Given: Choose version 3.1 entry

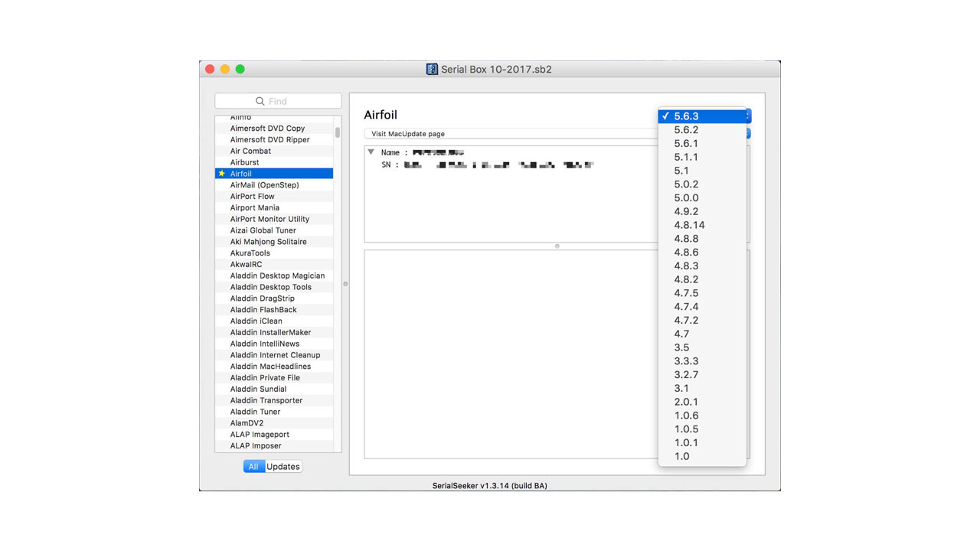Looking at the screenshot, I should (x=702, y=388).
